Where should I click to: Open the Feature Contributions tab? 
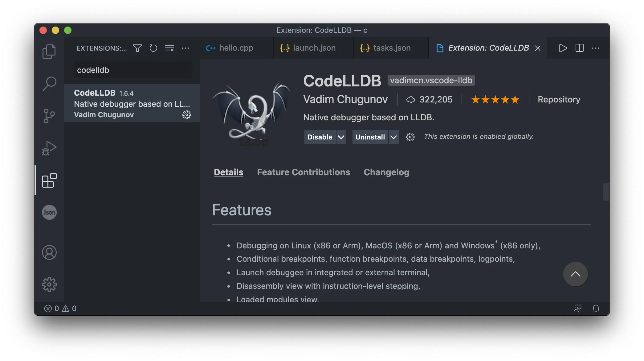[x=304, y=172]
